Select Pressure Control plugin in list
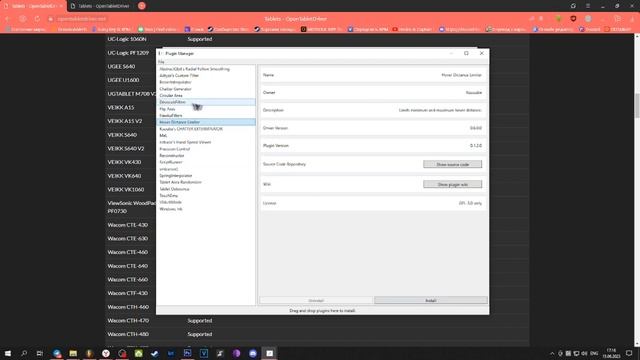 point(206,149)
